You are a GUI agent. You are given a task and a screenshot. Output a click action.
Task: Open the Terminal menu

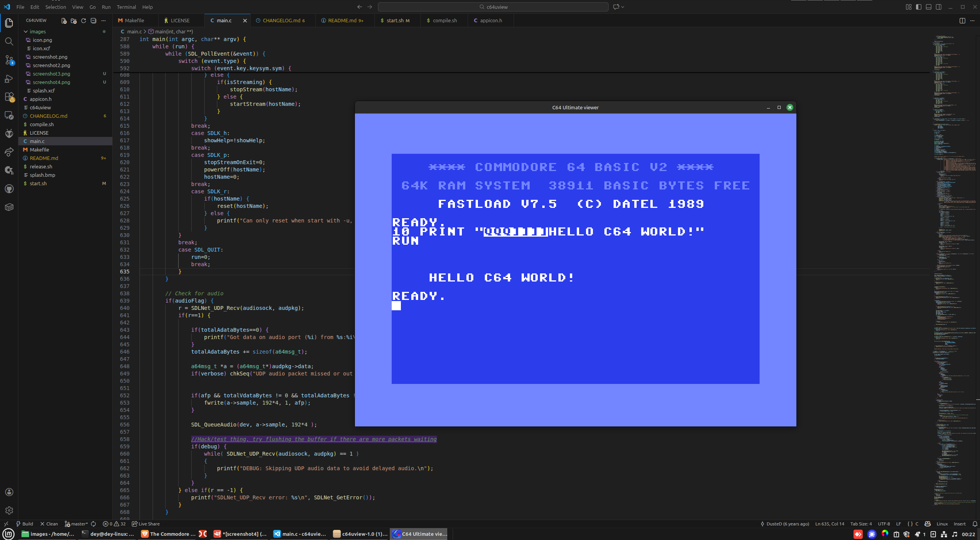click(x=126, y=7)
